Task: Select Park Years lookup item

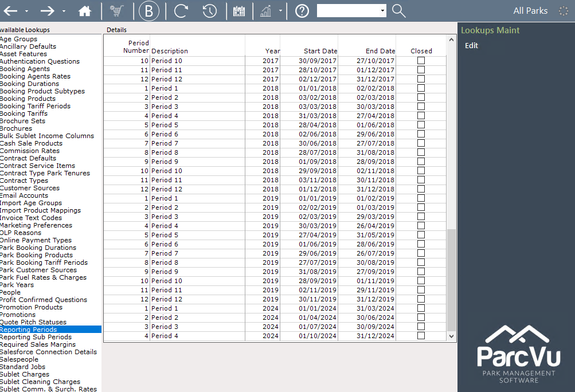Action: [17, 285]
